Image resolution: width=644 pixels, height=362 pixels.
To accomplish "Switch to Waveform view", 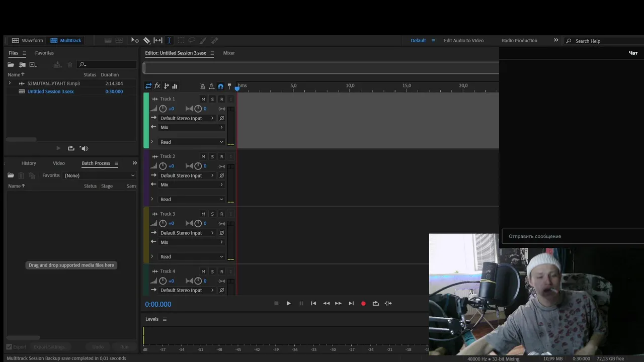I will [x=28, y=40].
